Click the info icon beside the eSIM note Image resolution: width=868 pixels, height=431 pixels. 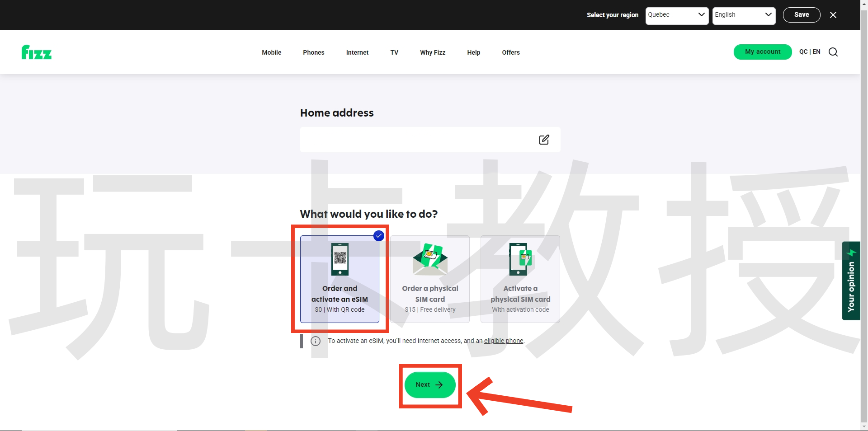pyautogui.click(x=315, y=341)
